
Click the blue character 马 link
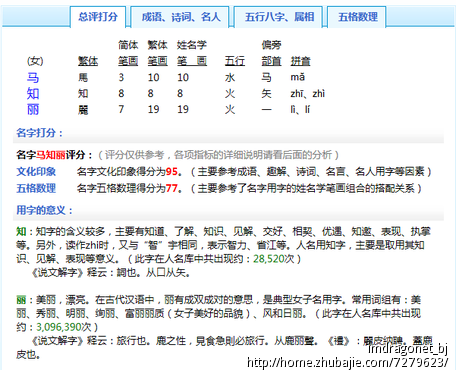pyautogui.click(x=33, y=78)
